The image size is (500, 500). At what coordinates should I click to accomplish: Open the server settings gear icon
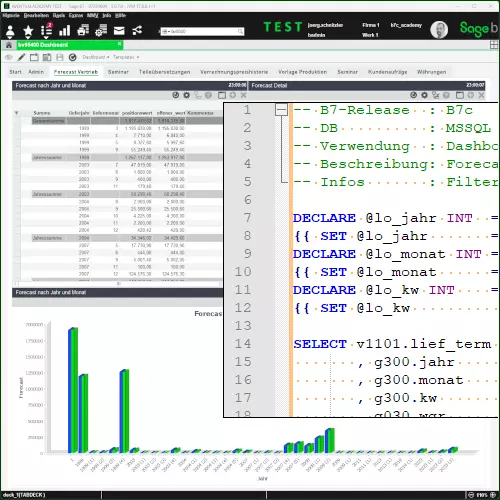tap(101, 31)
